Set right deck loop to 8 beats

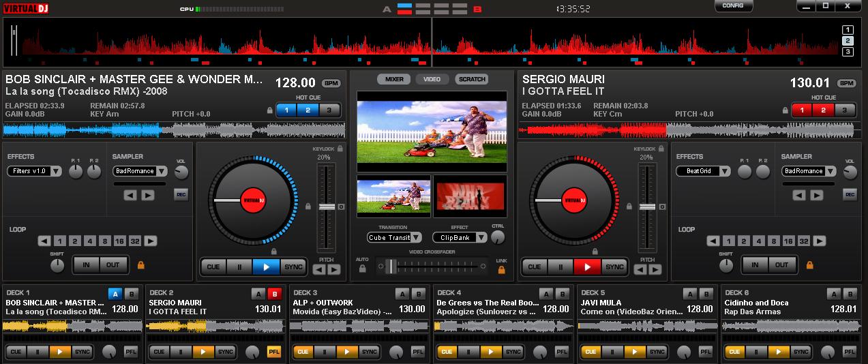[x=773, y=241]
